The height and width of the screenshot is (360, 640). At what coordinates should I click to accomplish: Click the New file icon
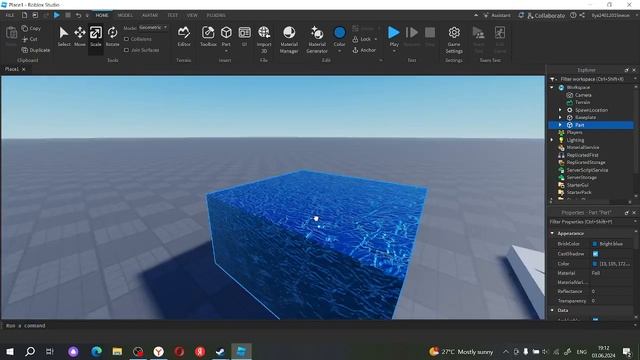pos(24,15)
